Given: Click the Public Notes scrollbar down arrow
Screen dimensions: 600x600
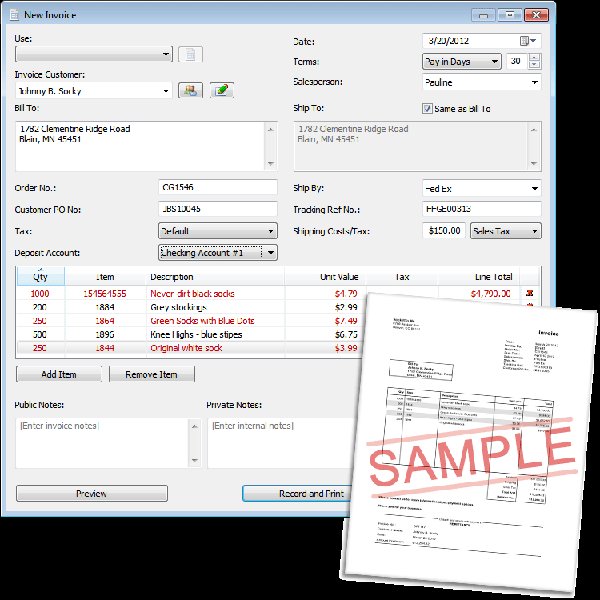Looking at the screenshot, I should 195,460.
